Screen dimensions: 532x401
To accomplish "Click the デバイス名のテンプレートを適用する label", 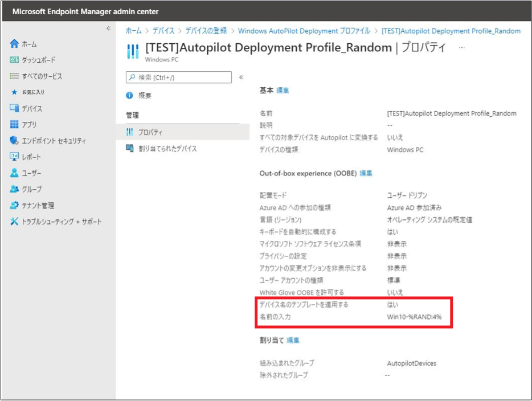I will coord(304,305).
